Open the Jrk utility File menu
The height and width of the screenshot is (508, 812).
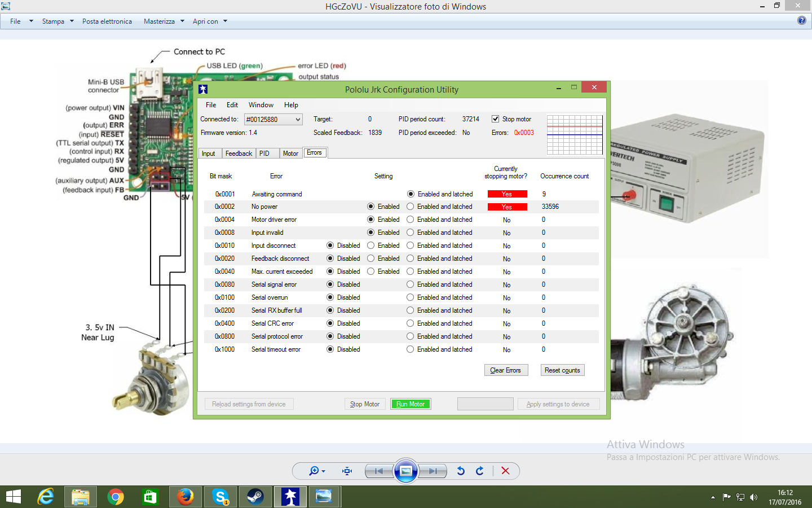click(x=211, y=105)
